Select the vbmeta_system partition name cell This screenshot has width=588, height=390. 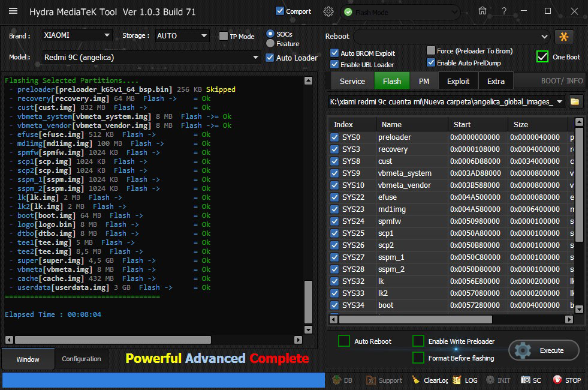[412, 173]
